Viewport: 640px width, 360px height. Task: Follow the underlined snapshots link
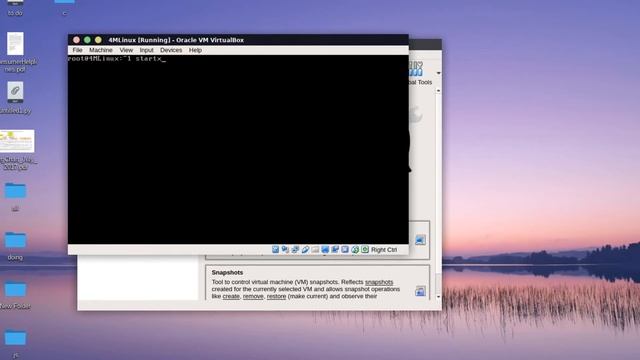coord(379,282)
